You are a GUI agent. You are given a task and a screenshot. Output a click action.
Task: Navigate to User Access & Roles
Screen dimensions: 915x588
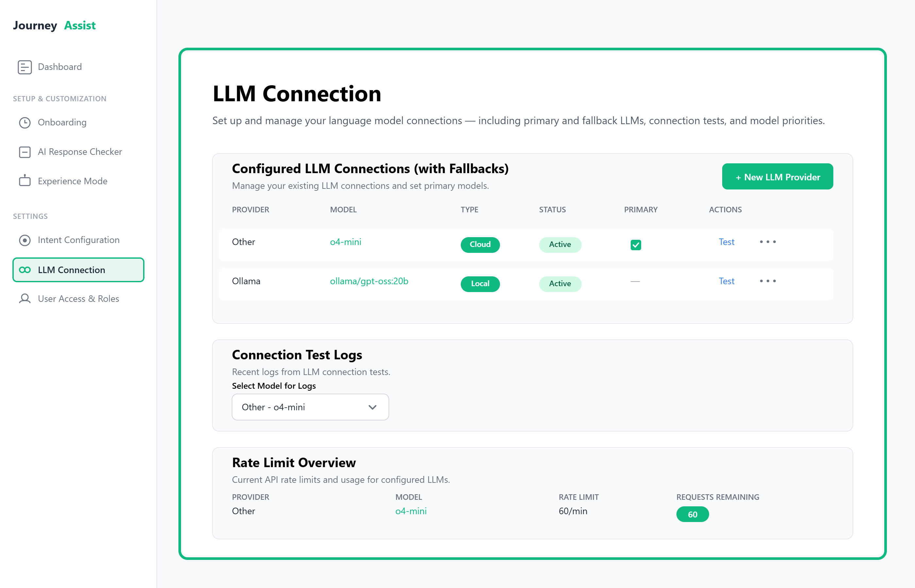point(78,299)
